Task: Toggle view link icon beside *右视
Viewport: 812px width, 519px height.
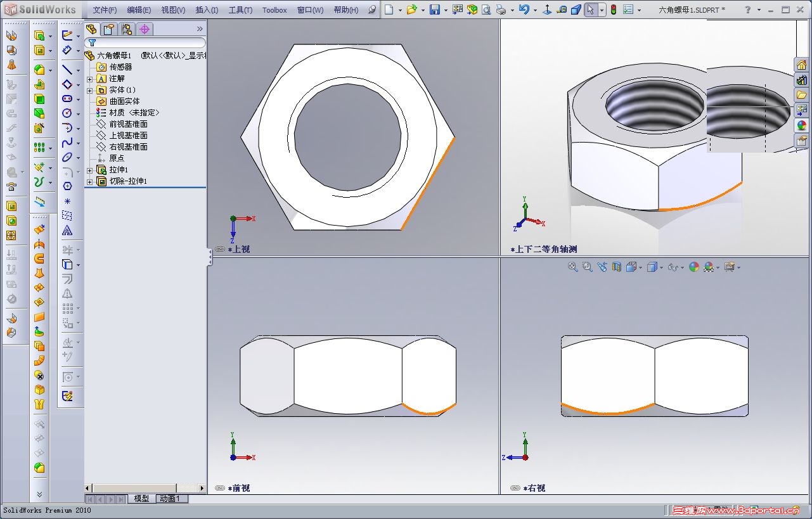Action: (x=515, y=488)
